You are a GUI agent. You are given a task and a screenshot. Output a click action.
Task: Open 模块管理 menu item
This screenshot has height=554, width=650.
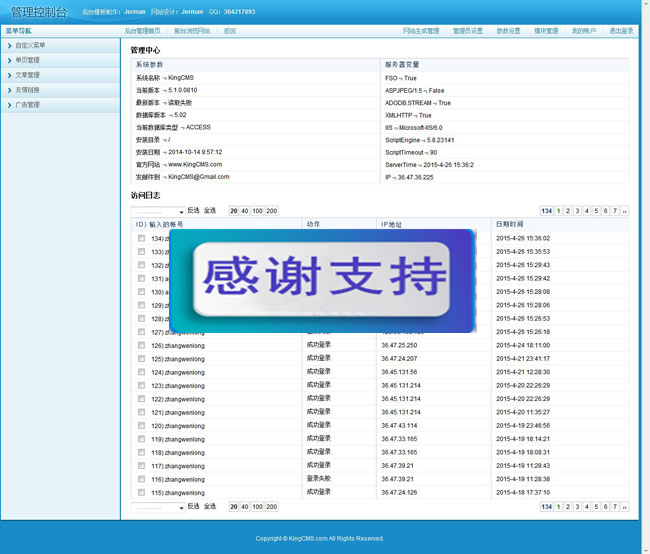tap(546, 31)
